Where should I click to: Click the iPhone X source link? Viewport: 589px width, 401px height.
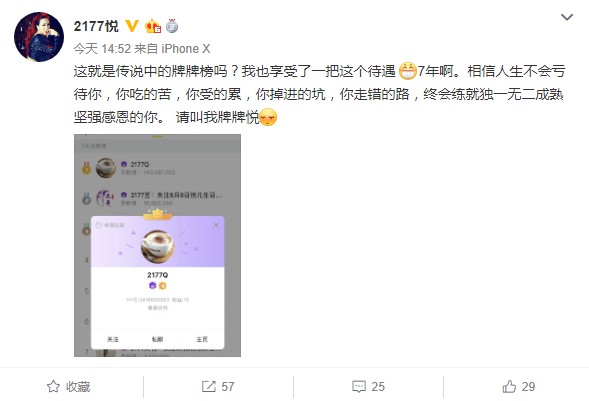coord(186,48)
